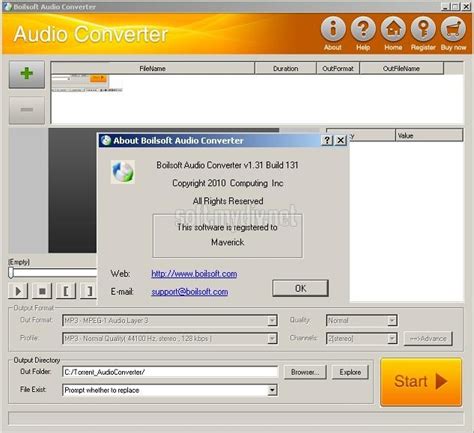Click the OutFormat column header
The image size is (474, 433).
[x=338, y=68]
